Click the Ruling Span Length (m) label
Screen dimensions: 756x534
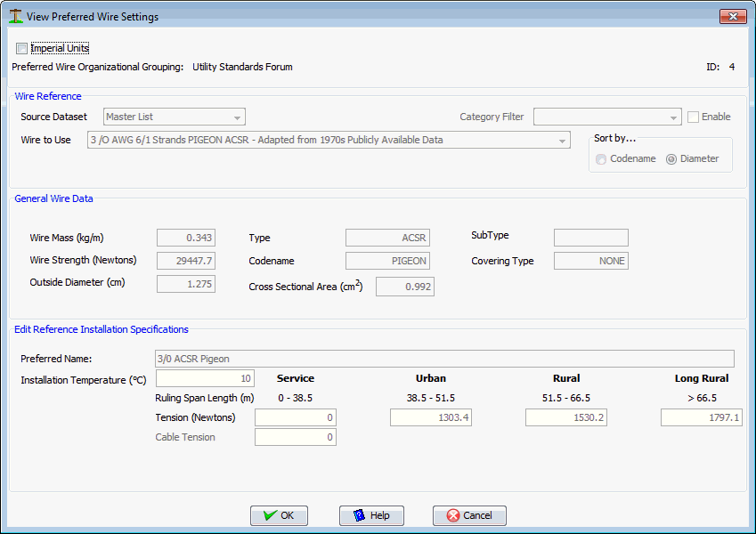tap(205, 398)
